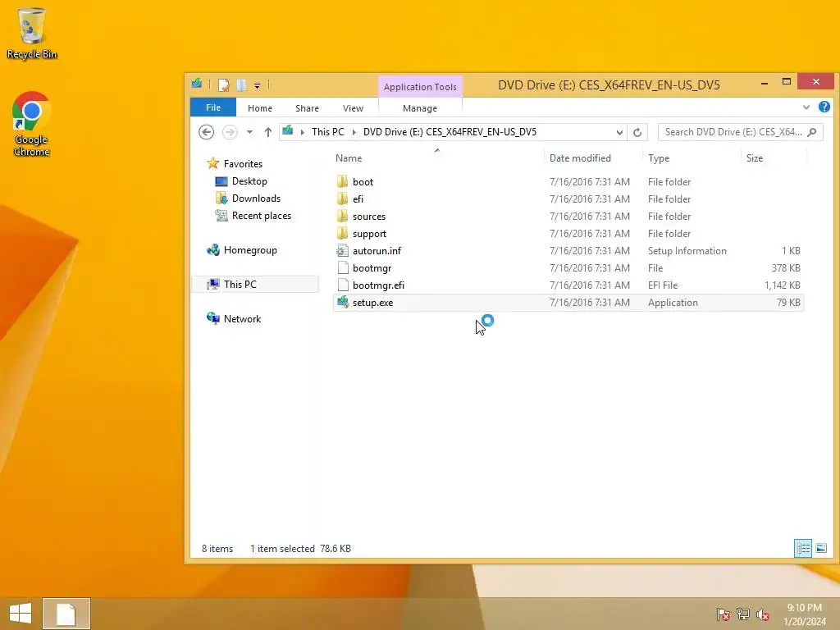Click the Explorer window system icon in title bar
840x630 pixels.
pos(197,84)
